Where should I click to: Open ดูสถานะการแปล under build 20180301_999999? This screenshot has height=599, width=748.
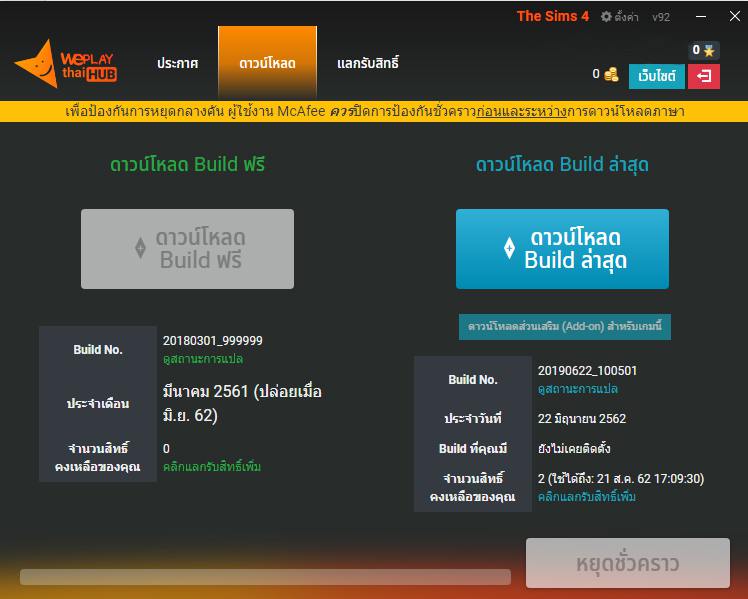click(x=203, y=359)
